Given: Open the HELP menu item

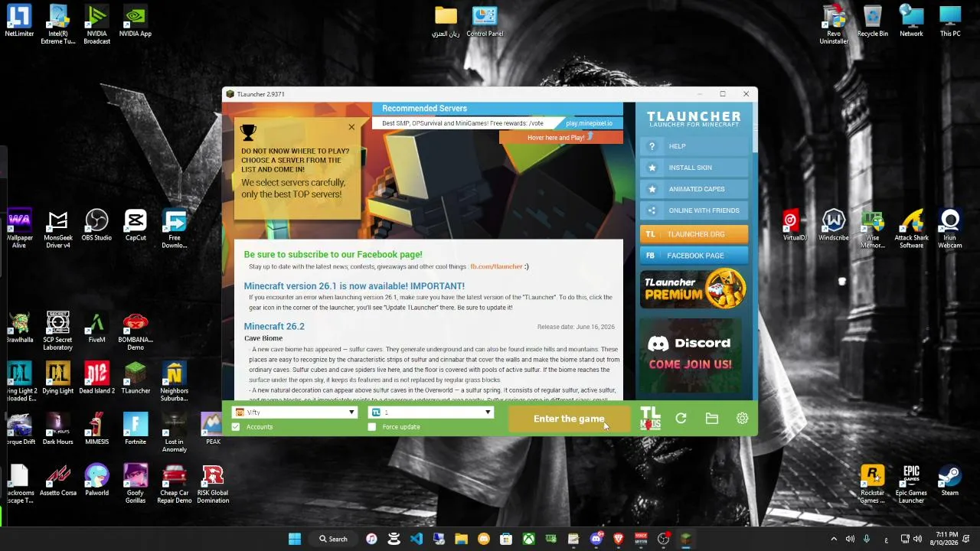Looking at the screenshot, I should 694,146.
